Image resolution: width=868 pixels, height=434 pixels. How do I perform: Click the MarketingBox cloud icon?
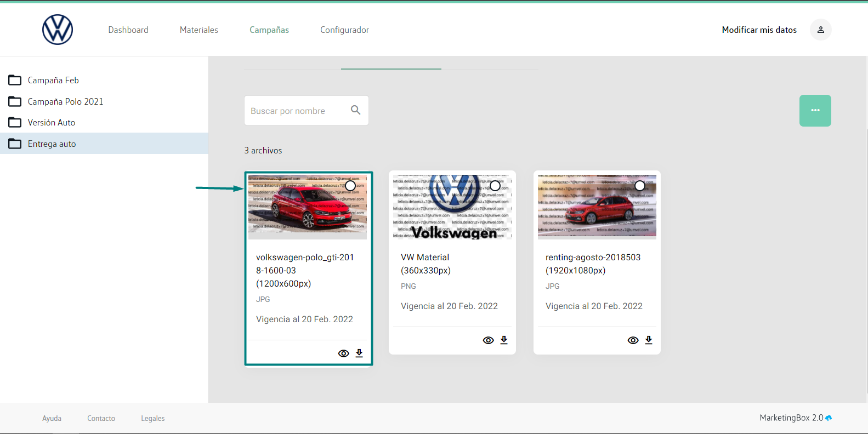829,418
